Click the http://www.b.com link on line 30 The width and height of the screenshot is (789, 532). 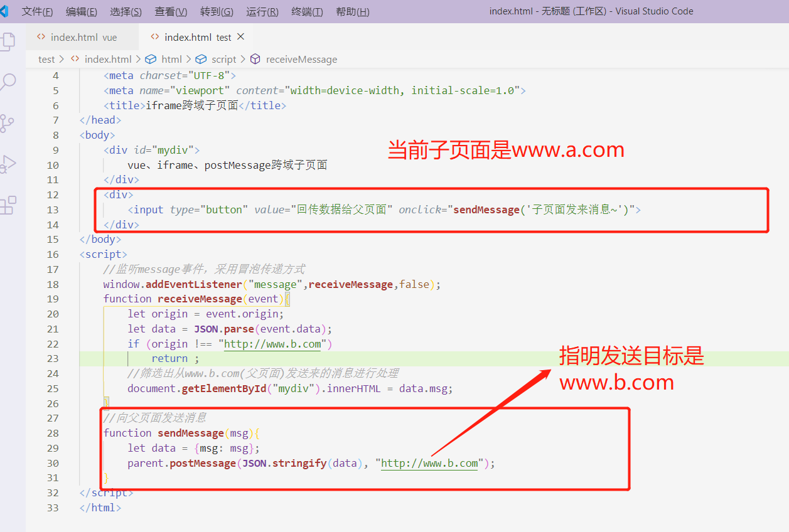[429, 463]
